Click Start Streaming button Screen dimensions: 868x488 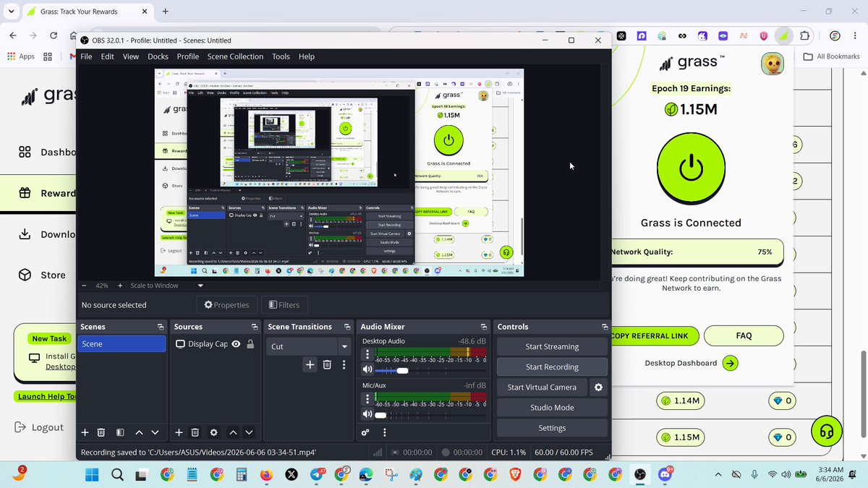(x=552, y=347)
